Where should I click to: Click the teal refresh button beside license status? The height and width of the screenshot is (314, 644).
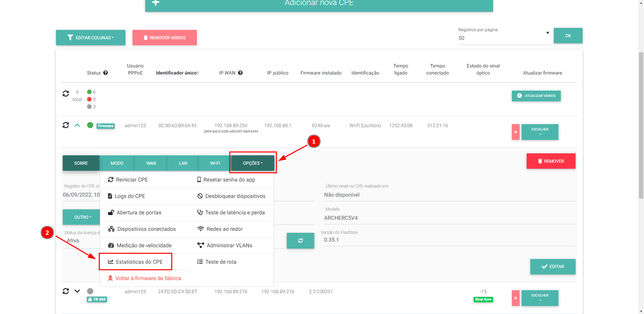[300, 241]
